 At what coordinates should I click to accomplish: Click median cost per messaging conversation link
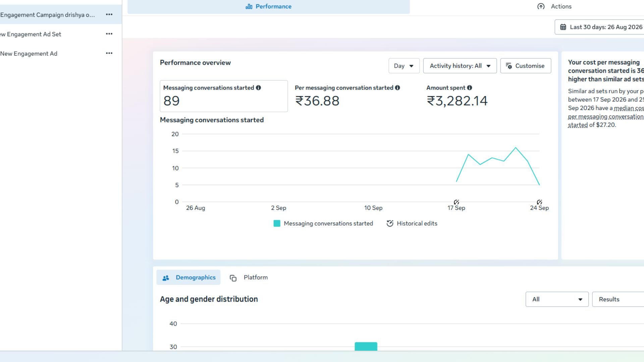tap(606, 117)
